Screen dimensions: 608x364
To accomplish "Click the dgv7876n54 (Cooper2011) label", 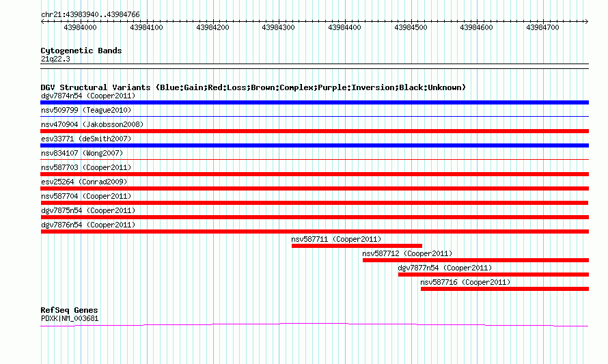I will point(88,225).
